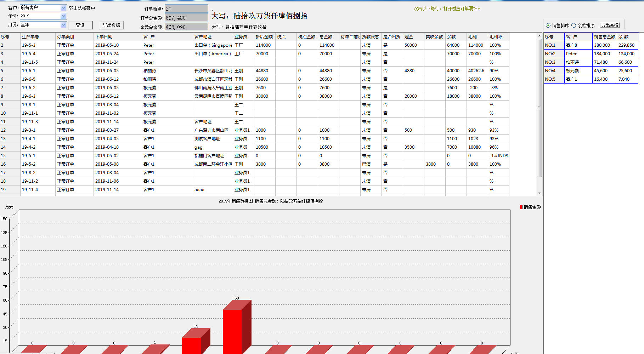
Task: Select order row 19-5-3
Action: (255, 45)
